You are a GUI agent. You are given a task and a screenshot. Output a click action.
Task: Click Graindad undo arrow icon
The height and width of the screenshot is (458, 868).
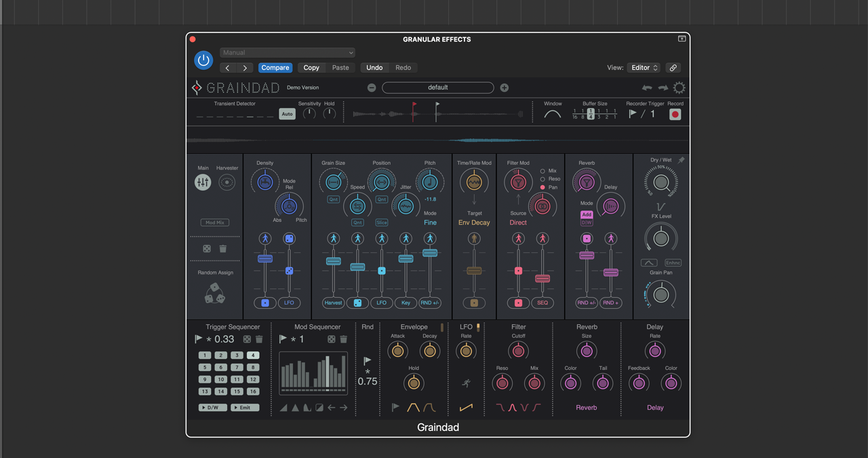pos(647,88)
